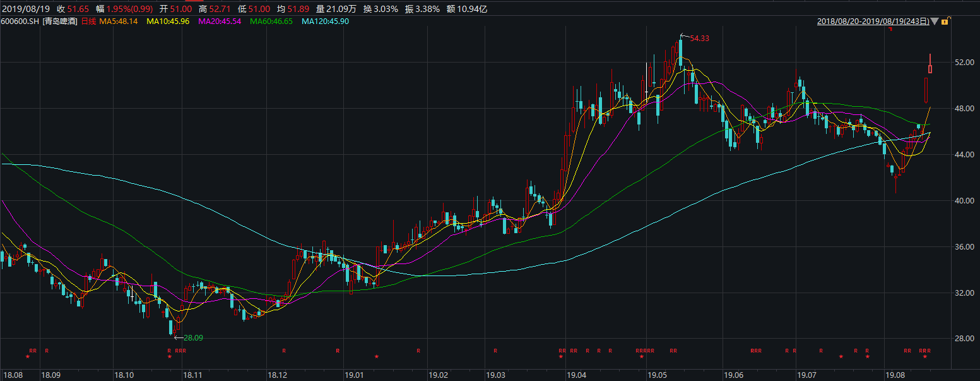Click the red star below 19.08 markers
The width and height of the screenshot is (980, 381).
[x=925, y=357]
